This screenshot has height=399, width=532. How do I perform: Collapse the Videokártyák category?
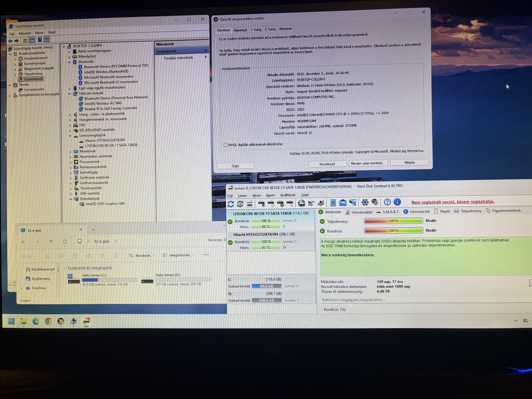tap(71, 199)
